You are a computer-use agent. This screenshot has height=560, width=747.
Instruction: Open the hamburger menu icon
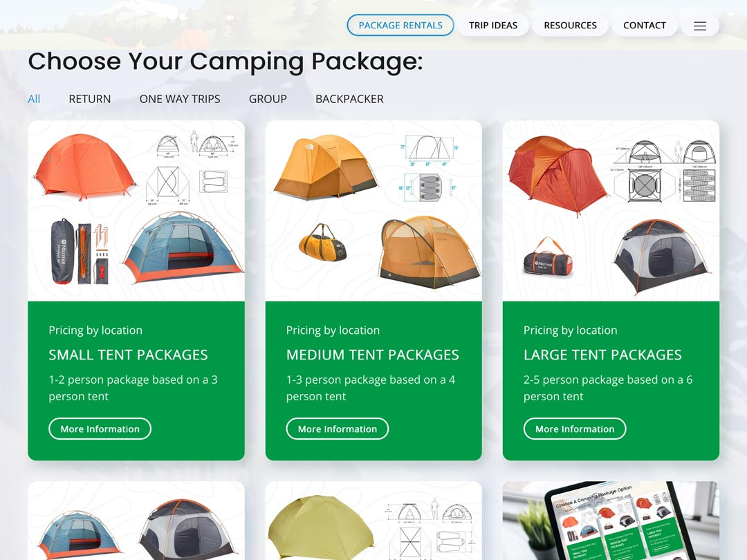[700, 26]
